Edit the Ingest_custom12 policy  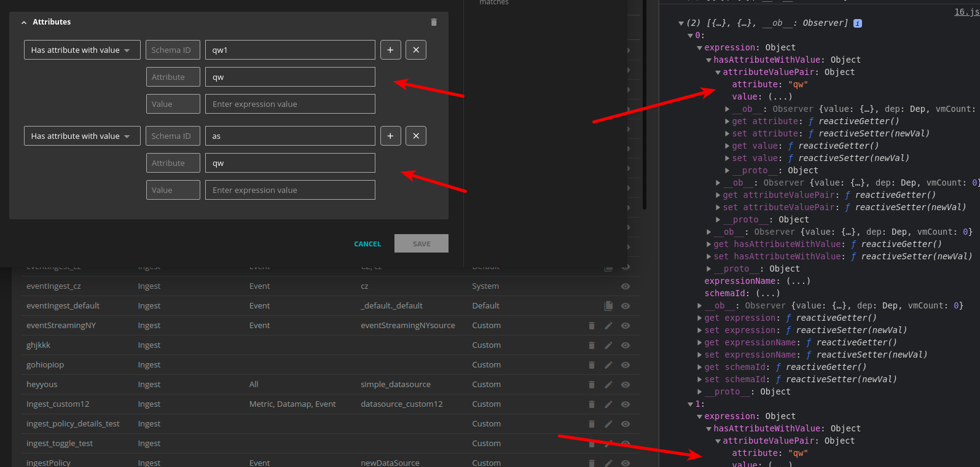tap(608, 404)
